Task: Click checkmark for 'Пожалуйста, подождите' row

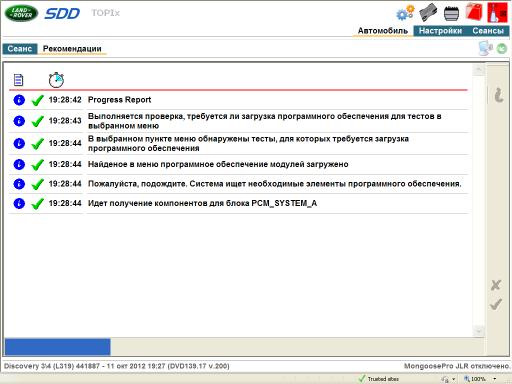Action: click(37, 184)
